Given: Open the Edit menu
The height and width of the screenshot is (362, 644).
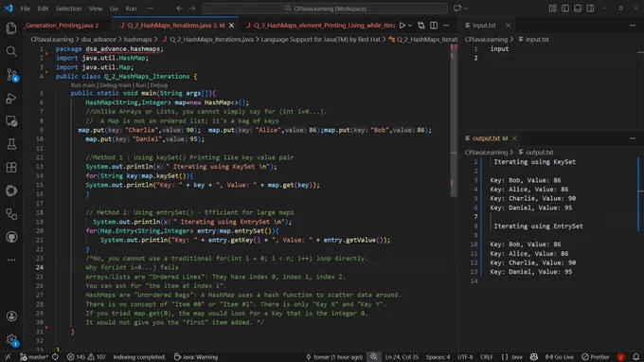Looking at the screenshot, I should tap(43, 9).
